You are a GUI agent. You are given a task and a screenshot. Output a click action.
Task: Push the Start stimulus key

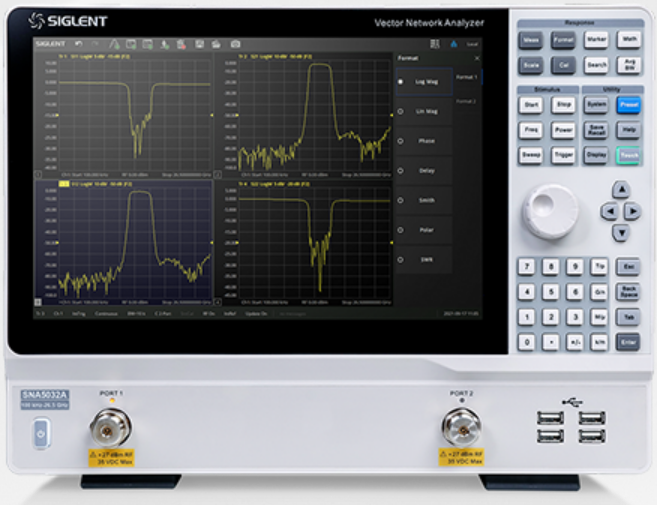[531, 105]
